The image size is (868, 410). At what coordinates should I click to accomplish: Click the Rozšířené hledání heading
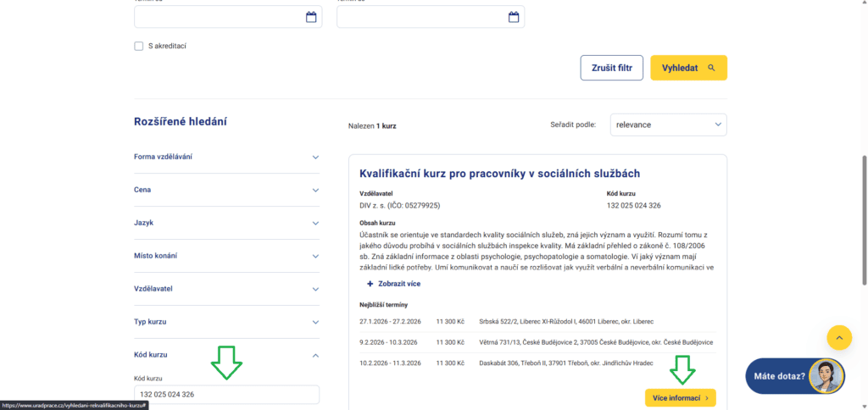pyautogui.click(x=181, y=122)
